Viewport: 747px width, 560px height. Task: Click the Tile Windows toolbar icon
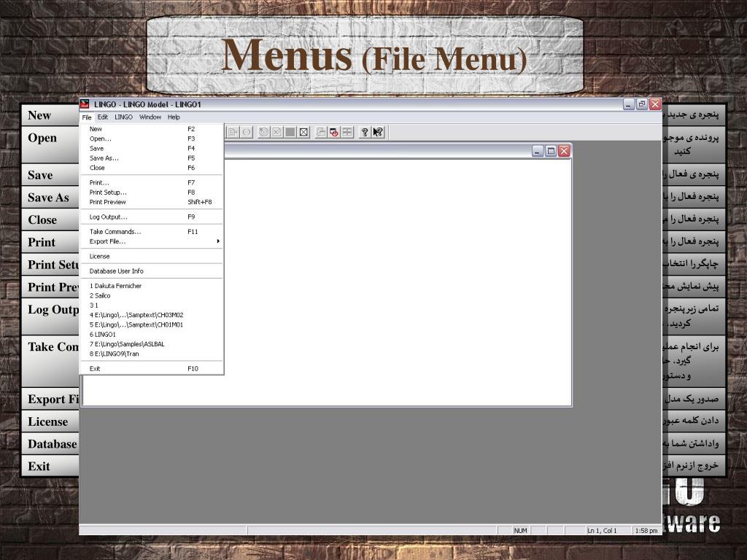(347, 132)
